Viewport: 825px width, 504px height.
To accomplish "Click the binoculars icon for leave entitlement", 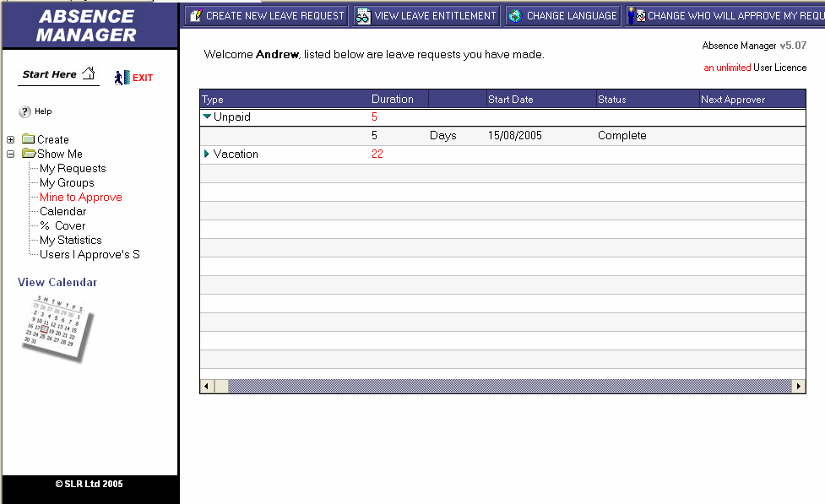I will click(362, 16).
